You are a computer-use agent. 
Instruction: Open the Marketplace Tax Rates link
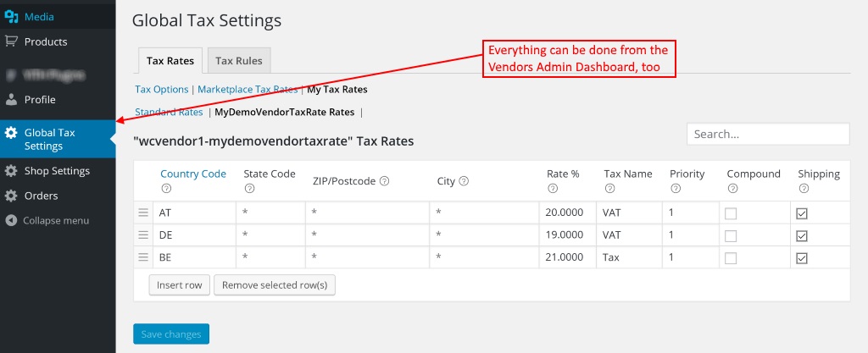click(x=248, y=89)
